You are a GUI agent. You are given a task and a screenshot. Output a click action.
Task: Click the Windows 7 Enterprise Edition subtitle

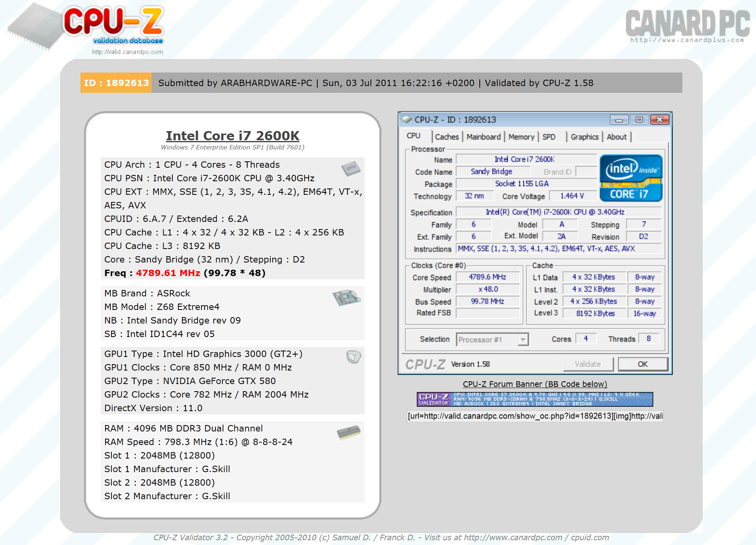coord(232,147)
